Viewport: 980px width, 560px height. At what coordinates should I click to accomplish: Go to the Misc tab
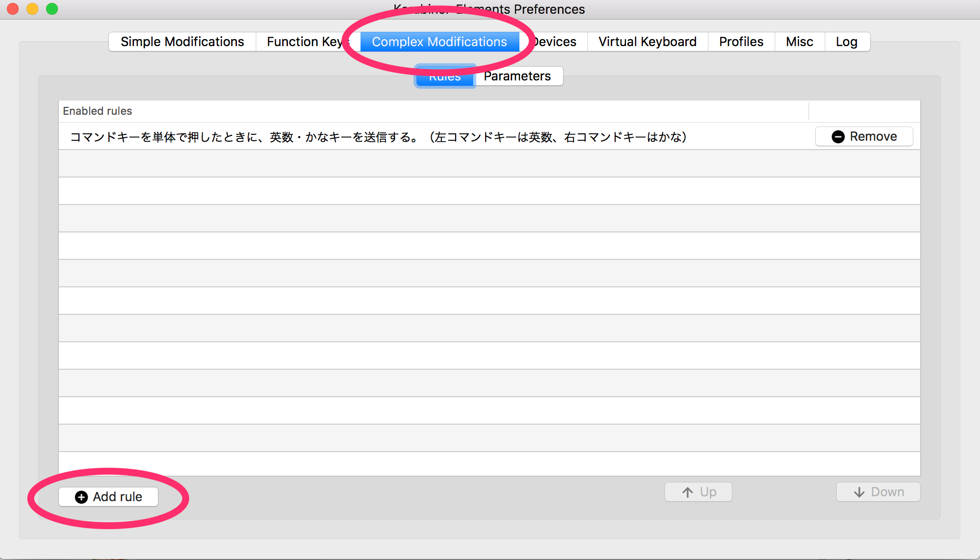(x=799, y=42)
